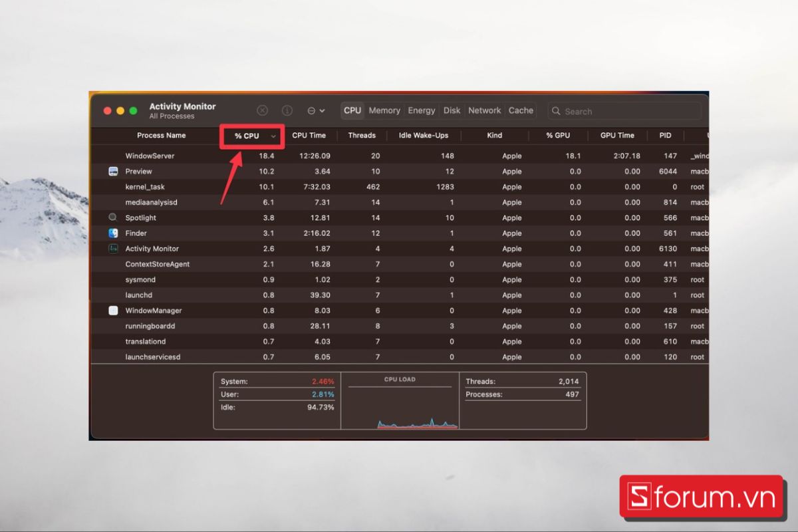Switch to the Cache tab
This screenshot has height=532, width=798.
521,110
